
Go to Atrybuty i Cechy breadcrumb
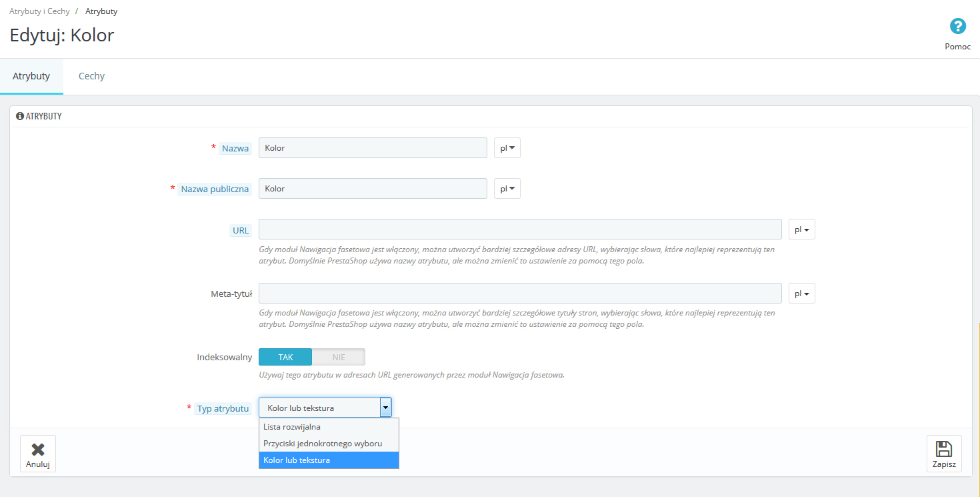coord(39,11)
